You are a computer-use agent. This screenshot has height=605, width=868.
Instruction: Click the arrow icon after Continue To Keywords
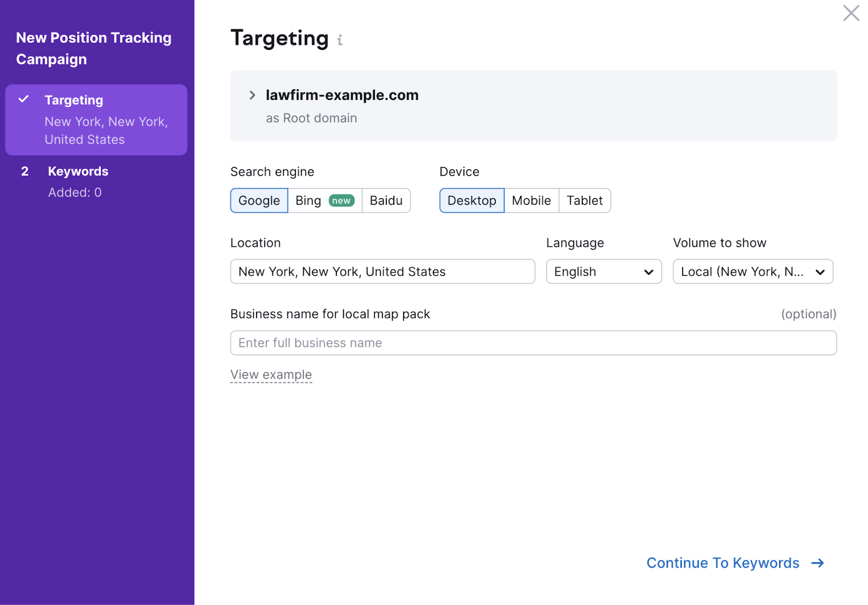point(818,563)
